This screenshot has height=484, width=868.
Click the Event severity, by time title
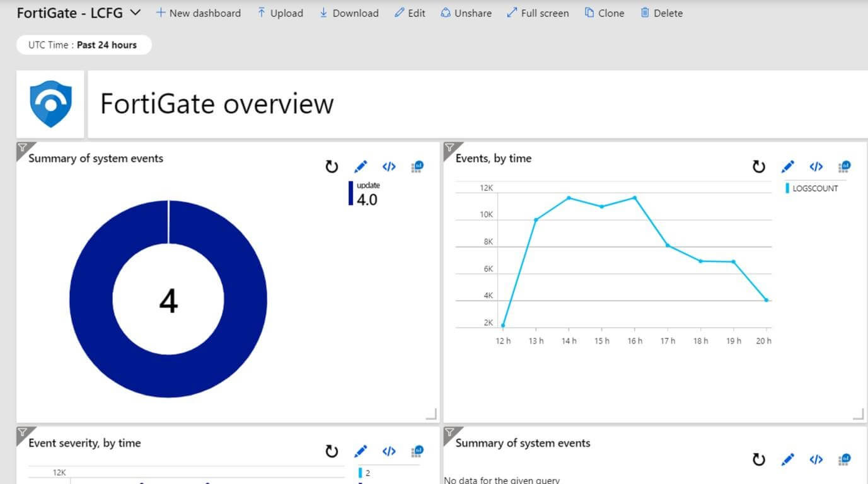pos(84,443)
